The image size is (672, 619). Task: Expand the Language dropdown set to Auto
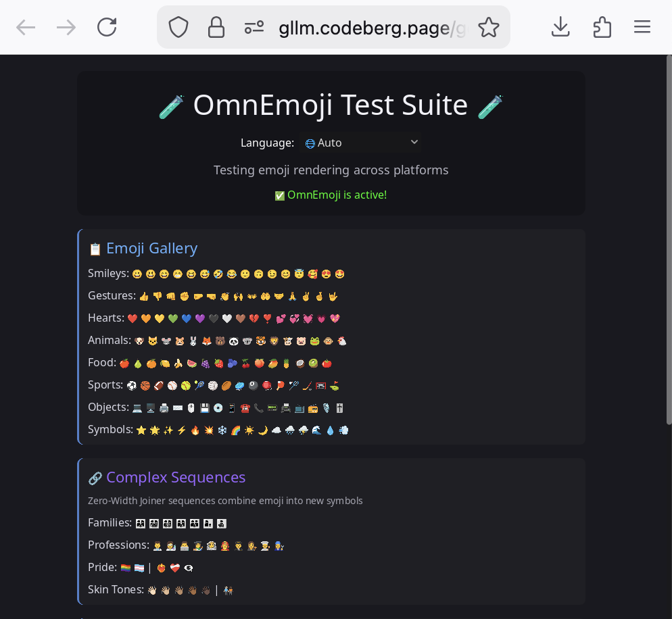pos(362,143)
